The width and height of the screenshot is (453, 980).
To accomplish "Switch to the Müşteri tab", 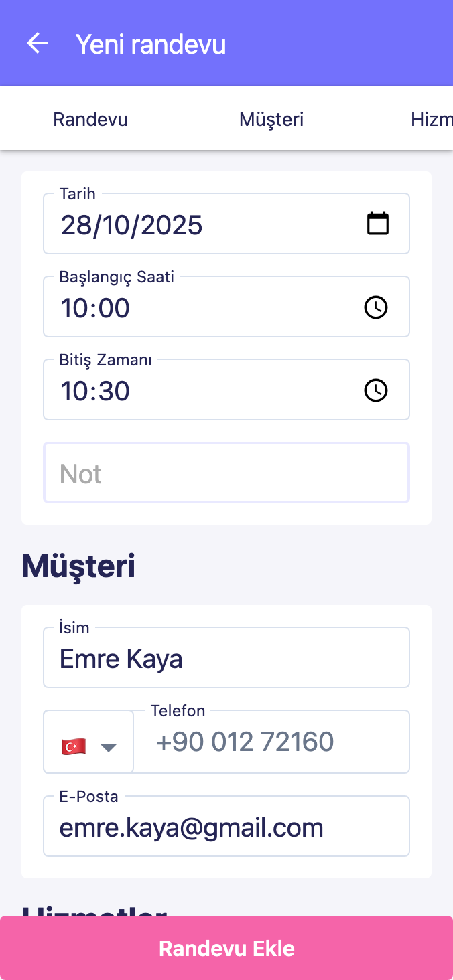I will click(271, 119).
